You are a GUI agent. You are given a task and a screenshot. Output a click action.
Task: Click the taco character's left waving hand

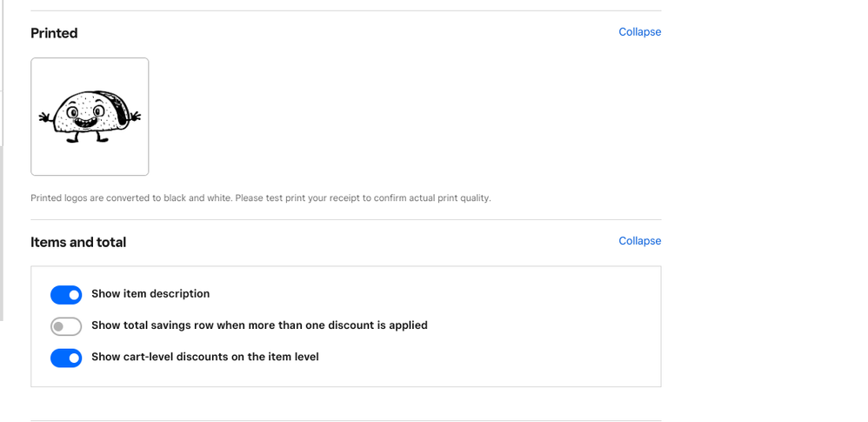(45, 117)
